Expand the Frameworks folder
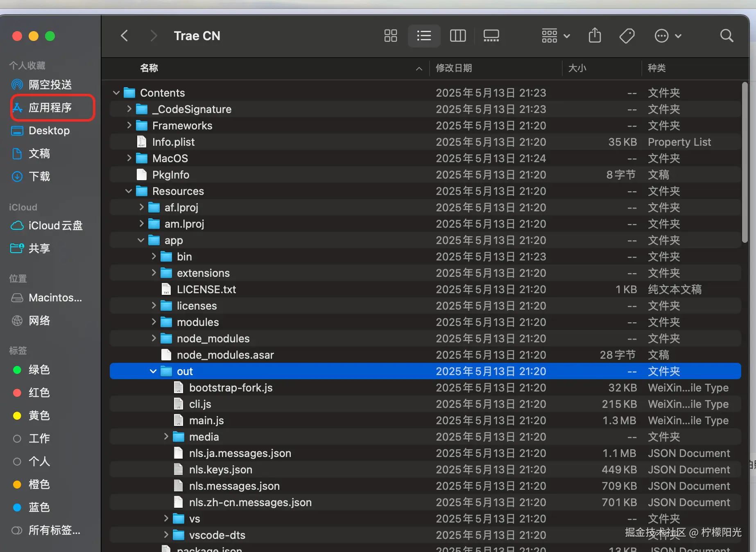The image size is (756, 552). pyautogui.click(x=129, y=125)
